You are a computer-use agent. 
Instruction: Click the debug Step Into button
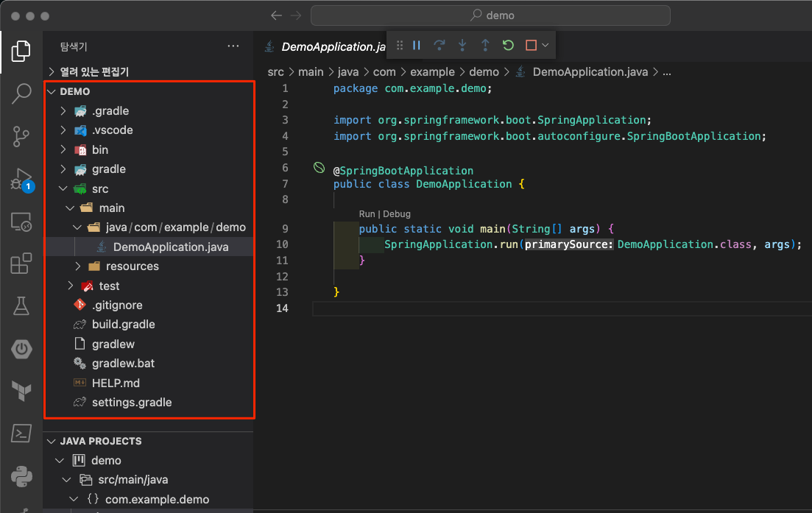coord(462,46)
